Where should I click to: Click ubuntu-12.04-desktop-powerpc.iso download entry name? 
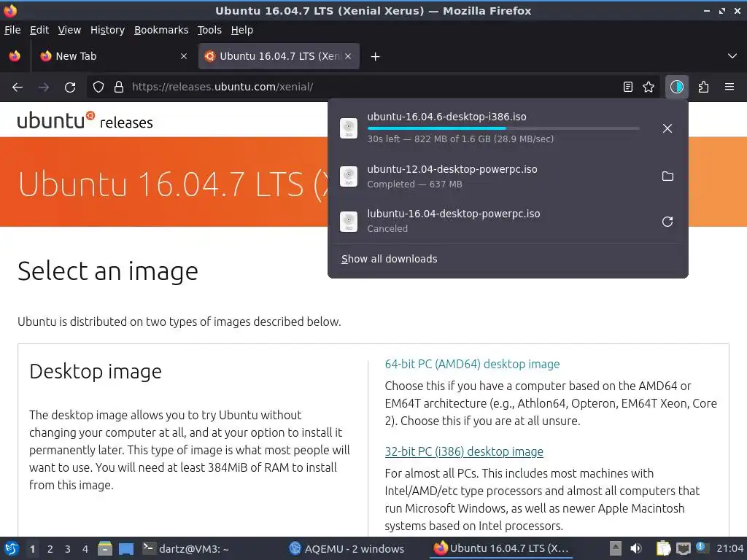pyautogui.click(x=452, y=169)
